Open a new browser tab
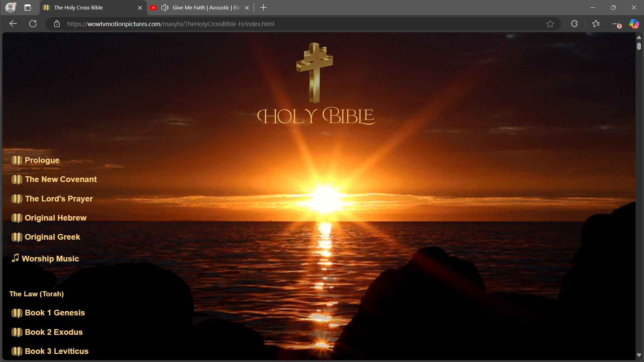 [263, 7]
